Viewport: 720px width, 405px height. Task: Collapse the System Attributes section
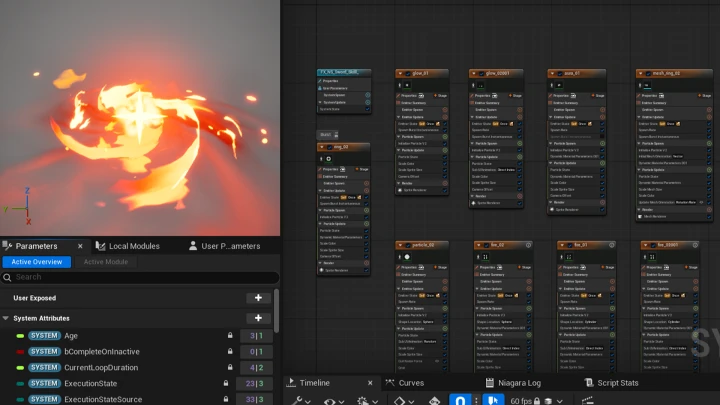[x=6, y=318]
